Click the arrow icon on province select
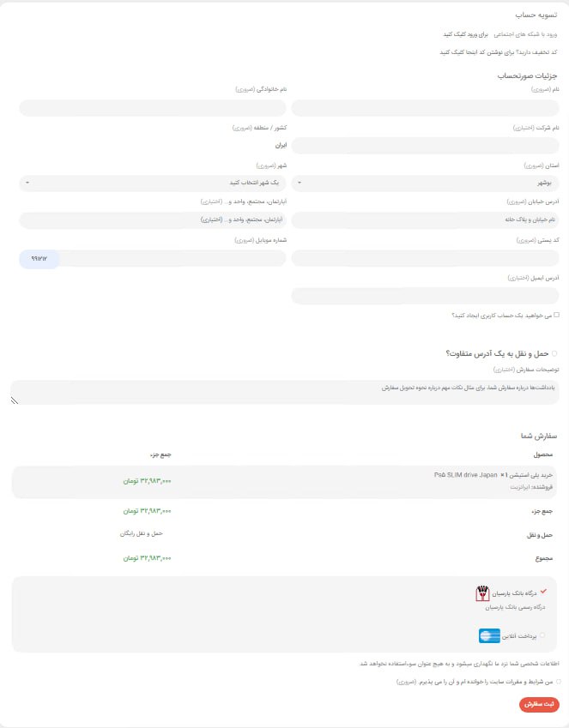The height and width of the screenshot is (728, 569). pos(300,183)
